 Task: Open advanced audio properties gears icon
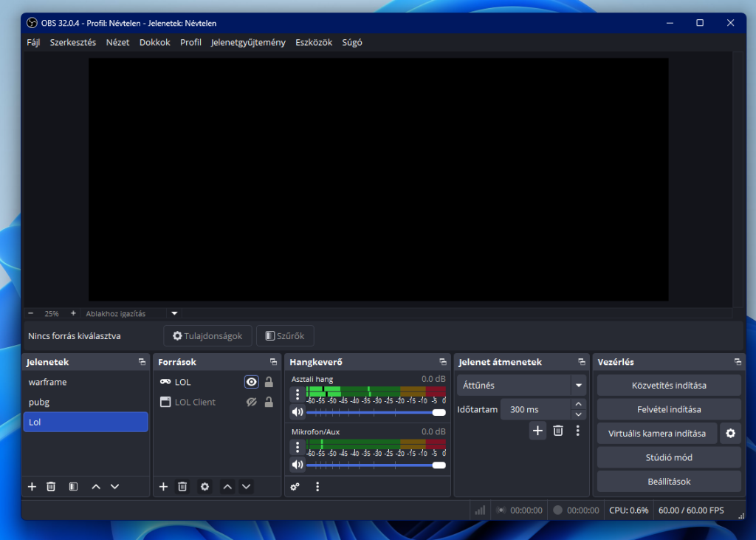(295, 486)
